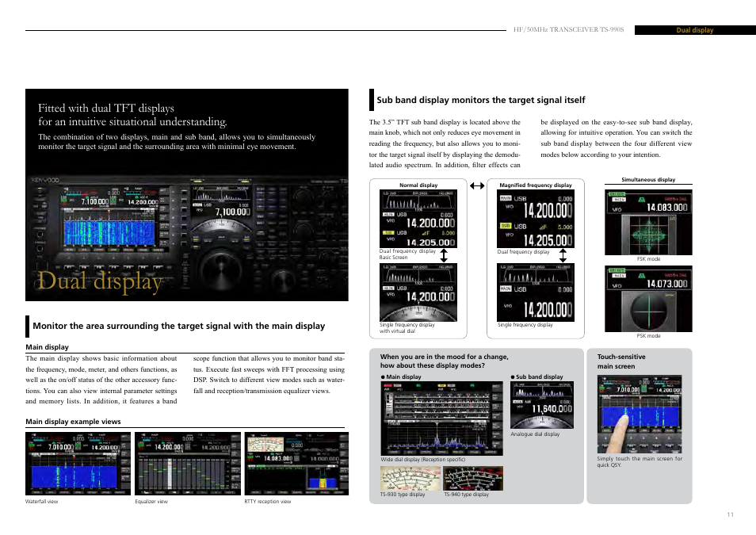This screenshot has width=756, height=535.
Task: Click the "Normal display" label
Action: (418, 185)
